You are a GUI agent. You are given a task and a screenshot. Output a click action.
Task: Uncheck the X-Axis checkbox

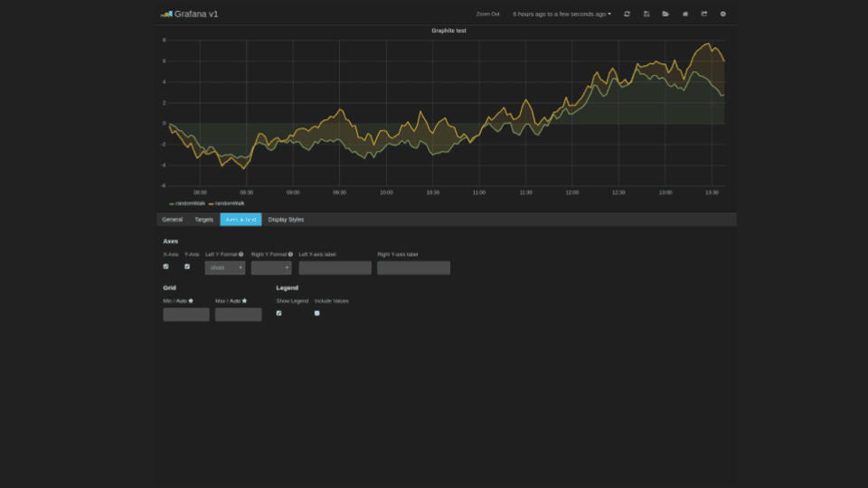coord(166,267)
